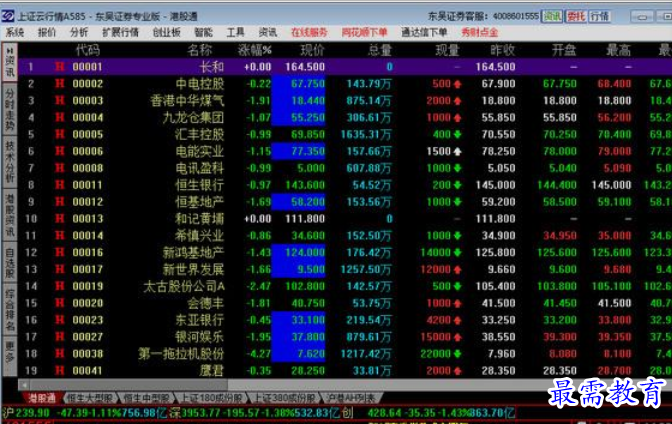Click the 行情 button at top right
Image resolution: width=672 pixels, height=424 pixels.
(600, 17)
